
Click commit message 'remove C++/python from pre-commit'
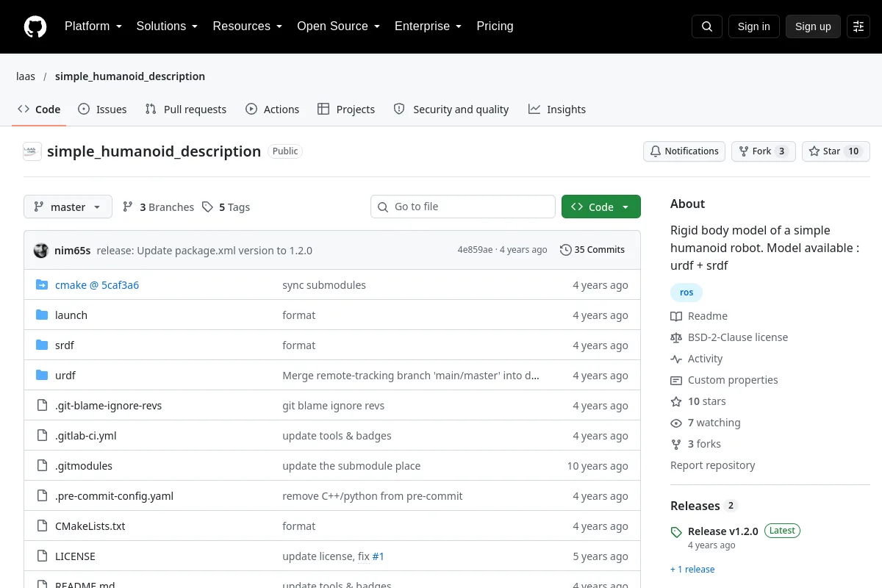click(x=373, y=496)
